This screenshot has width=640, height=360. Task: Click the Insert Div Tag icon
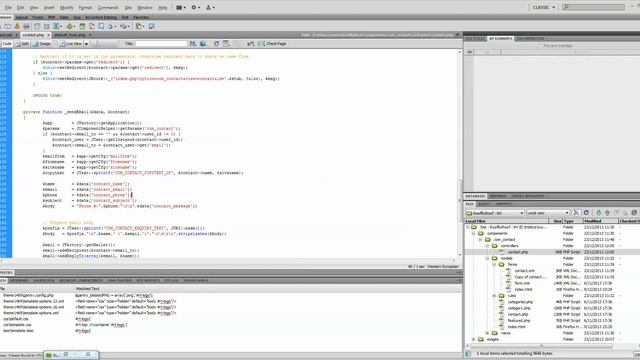pos(47,26)
